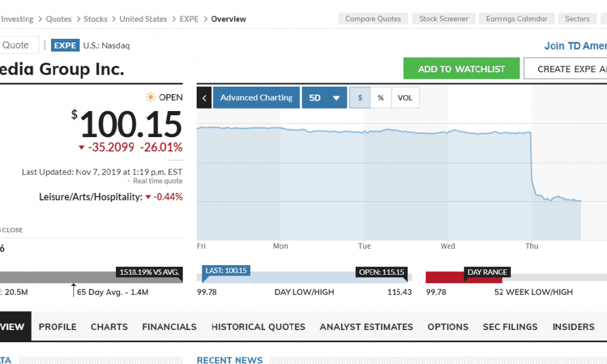The image size is (607, 364).
Task: Click the Last Updated timestamp text
Action: (x=102, y=172)
